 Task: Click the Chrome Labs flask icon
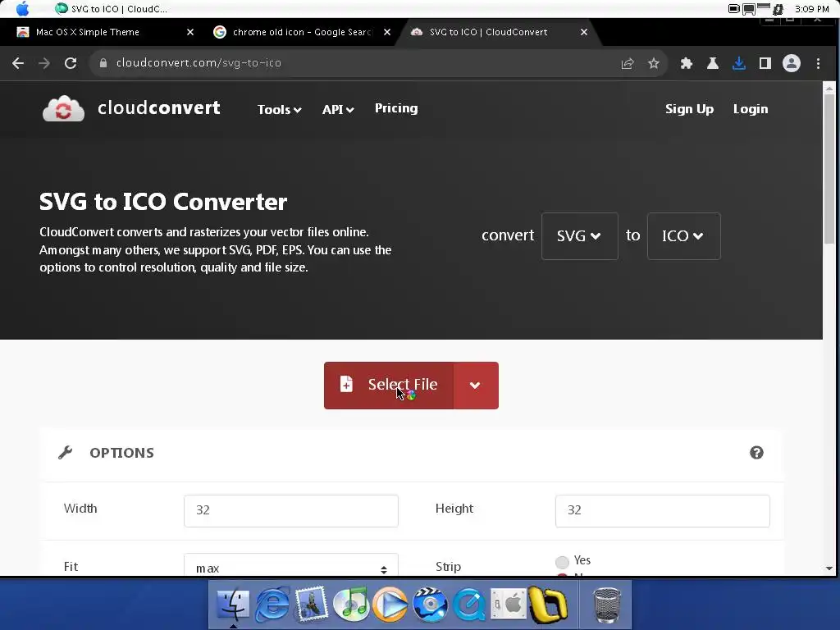click(713, 63)
